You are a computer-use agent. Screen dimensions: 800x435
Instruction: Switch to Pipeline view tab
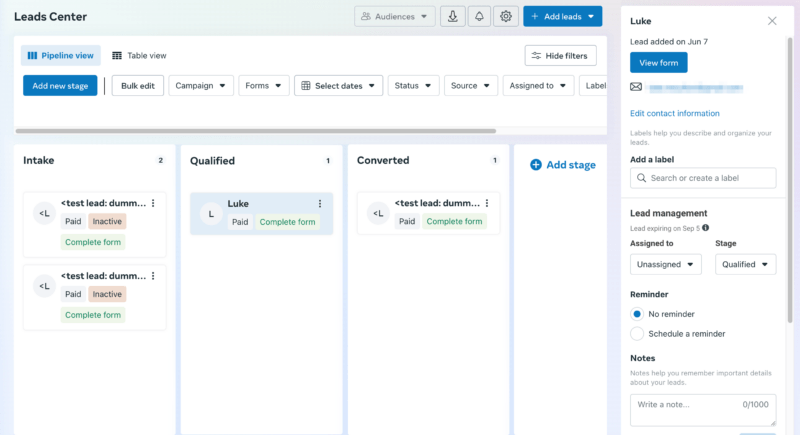[x=61, y=56]
